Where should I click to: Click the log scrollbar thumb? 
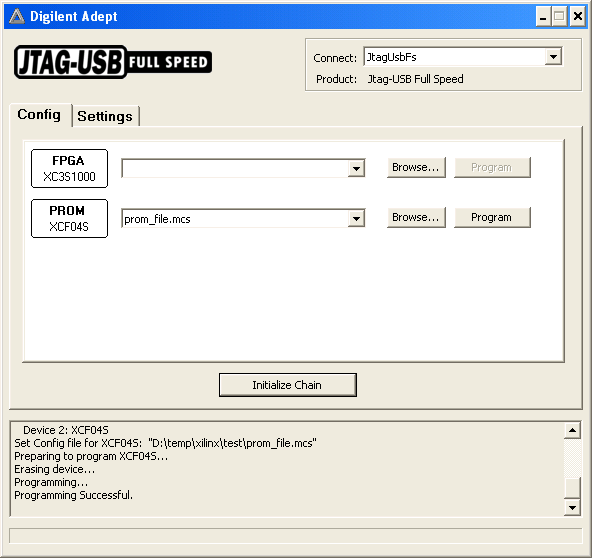coord(572,488)
